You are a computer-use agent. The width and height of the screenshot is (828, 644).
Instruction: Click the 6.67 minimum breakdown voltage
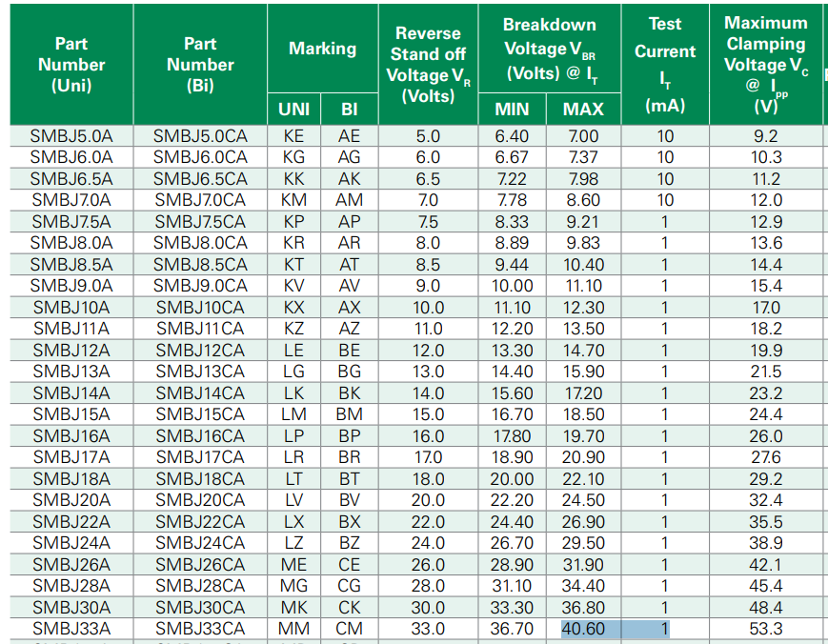tap(512, 157)
